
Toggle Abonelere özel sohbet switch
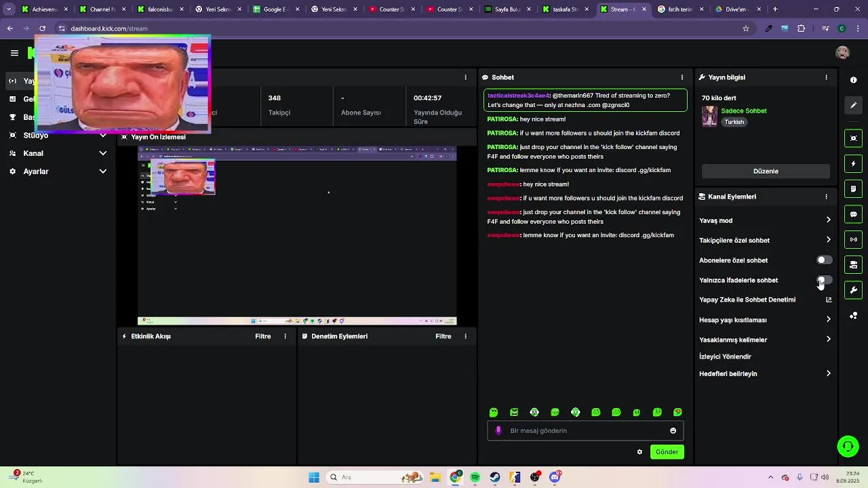pos(824,260)
